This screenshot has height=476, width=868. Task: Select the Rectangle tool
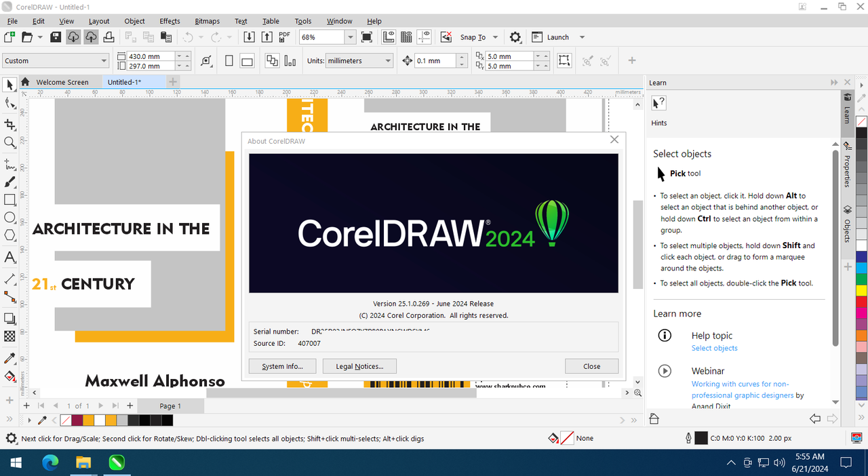pyautogui.click(x=9, y=200)
